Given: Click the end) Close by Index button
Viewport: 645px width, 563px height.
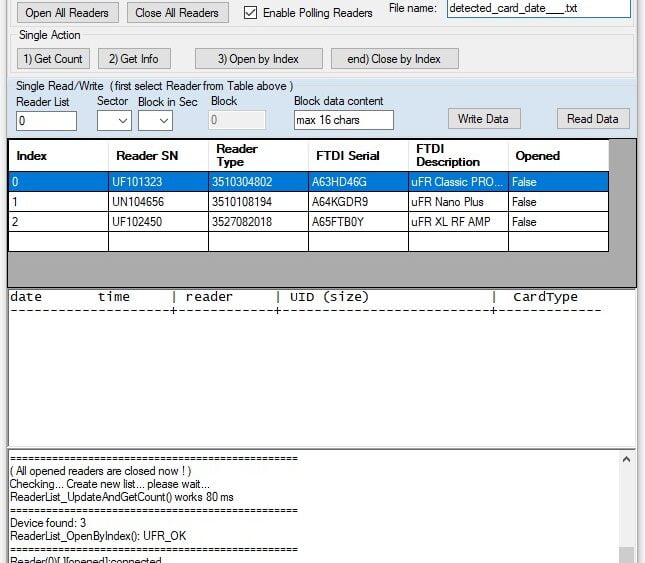Looking at the screenshot, I should pyautogui.click(x=394, y=59).
